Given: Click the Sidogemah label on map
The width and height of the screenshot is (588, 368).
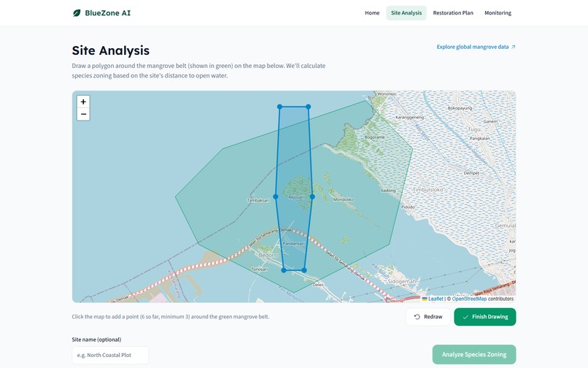Looking at the screenshot, I should (402, 281).
